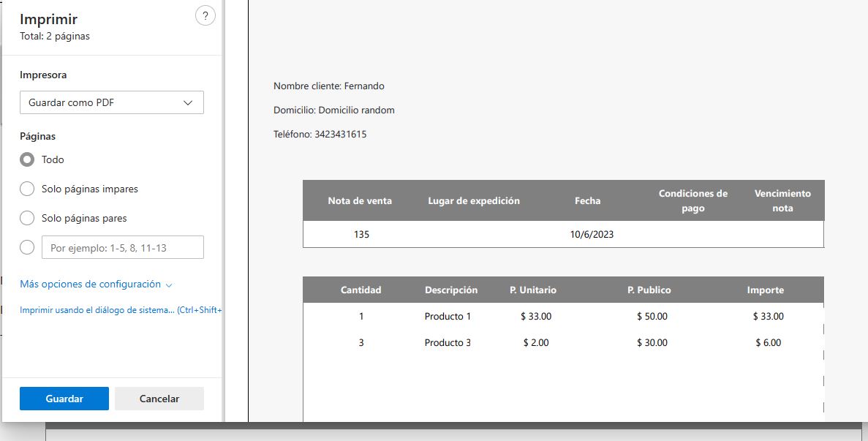868x441 pixels.
Task: Choose Solo páginas impares option
Action: 27,189
